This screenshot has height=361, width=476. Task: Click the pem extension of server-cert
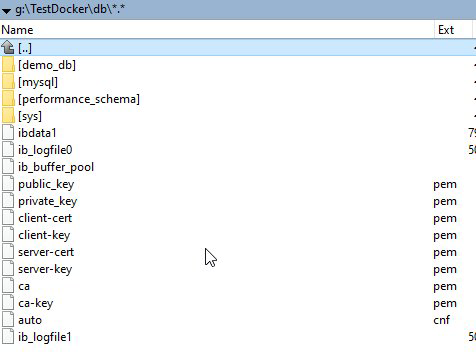point(445,253)
